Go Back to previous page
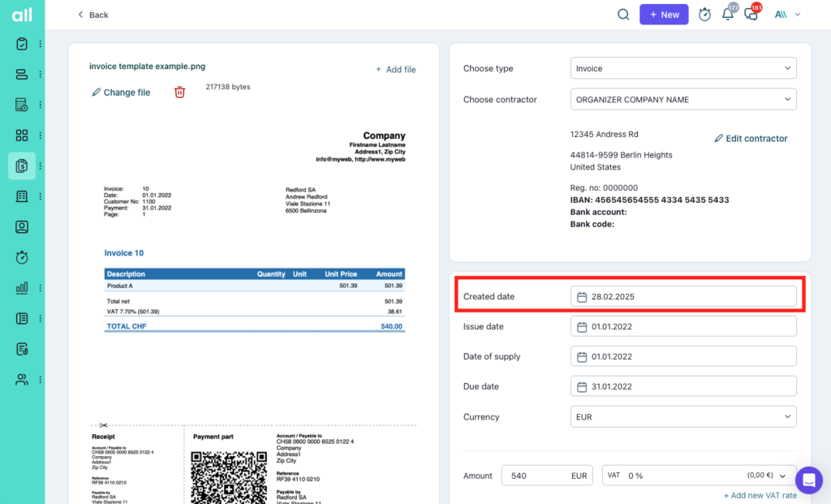The height and width of the screenshot is (504, 831). pyautogui.click(x=93, y=15)
